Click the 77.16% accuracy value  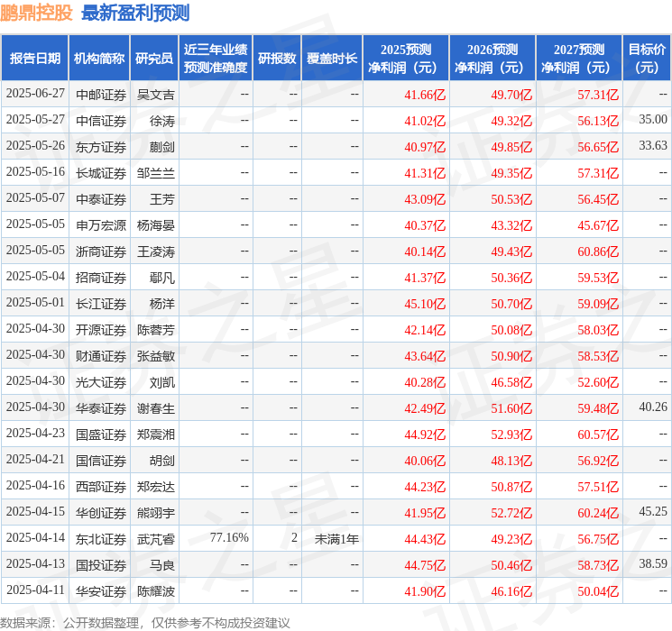[x=229, y=537]
